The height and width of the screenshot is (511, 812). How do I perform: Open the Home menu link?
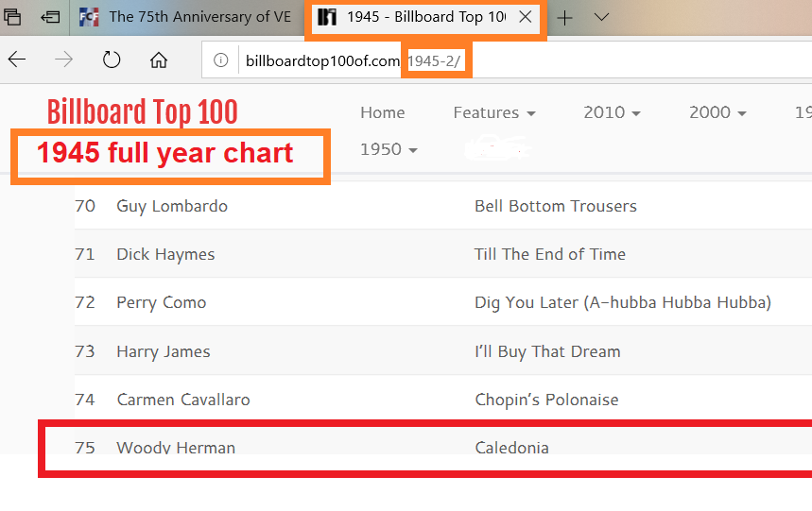coord(383,112)
